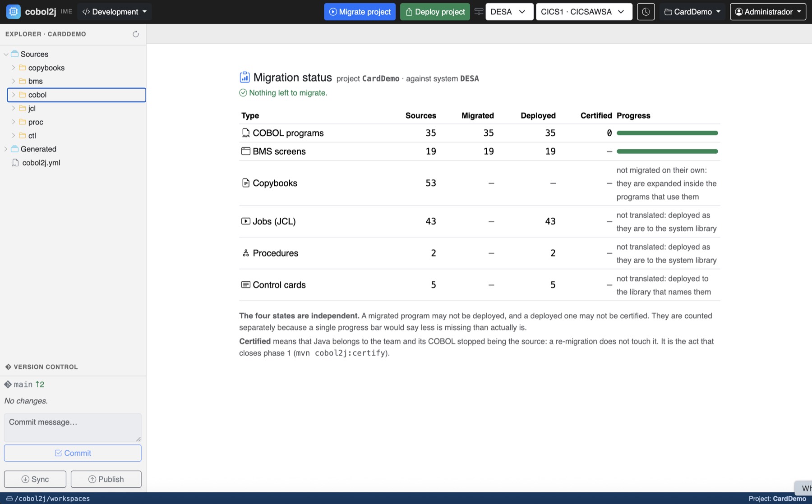The width and height of the screenshot is (812, 504).
Task: Click the BMS screens progress bar
Action: point(667,151)
